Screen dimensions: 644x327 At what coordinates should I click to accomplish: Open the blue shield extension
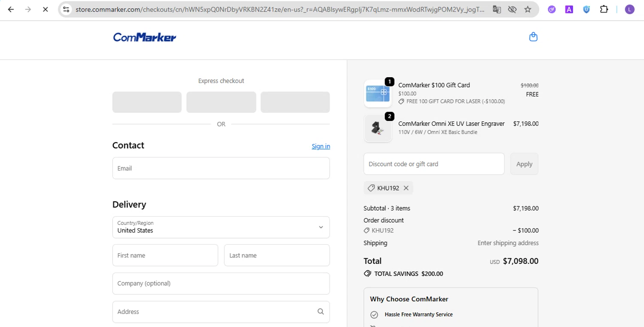tap(586, 9)
